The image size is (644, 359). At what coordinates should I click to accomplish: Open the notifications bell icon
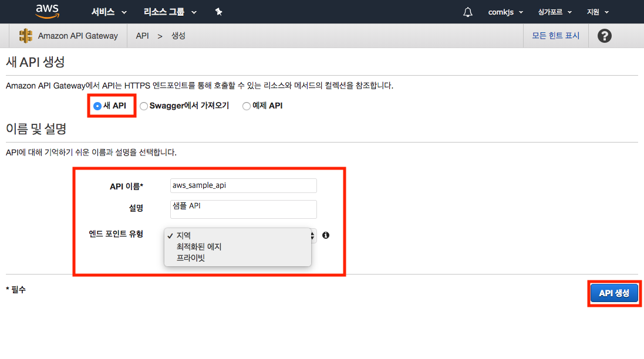(468, 12)
